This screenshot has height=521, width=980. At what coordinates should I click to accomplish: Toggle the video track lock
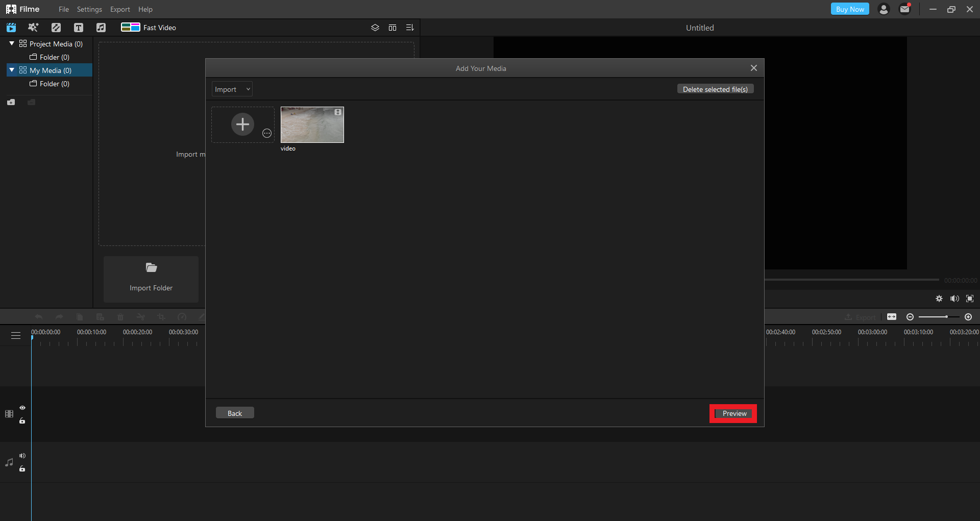pos(22,421)
